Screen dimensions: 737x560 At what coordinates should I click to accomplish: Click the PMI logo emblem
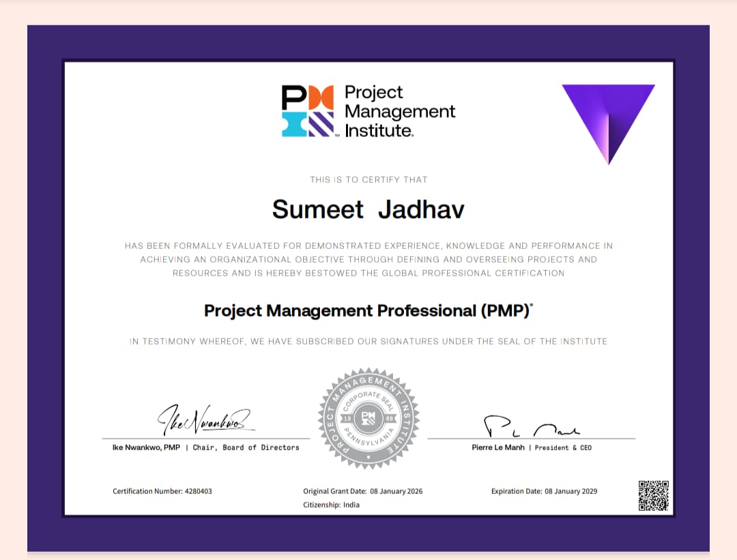click(x=308, y=111)
